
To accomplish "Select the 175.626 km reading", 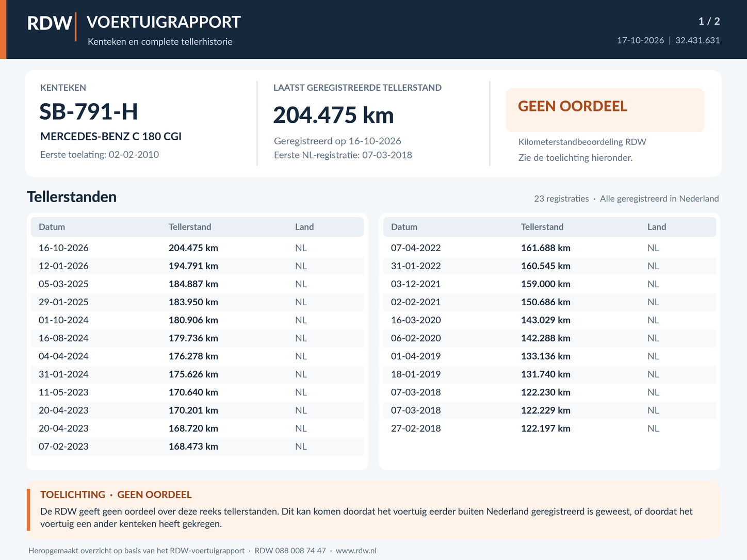I will click(x=193, y=374).
